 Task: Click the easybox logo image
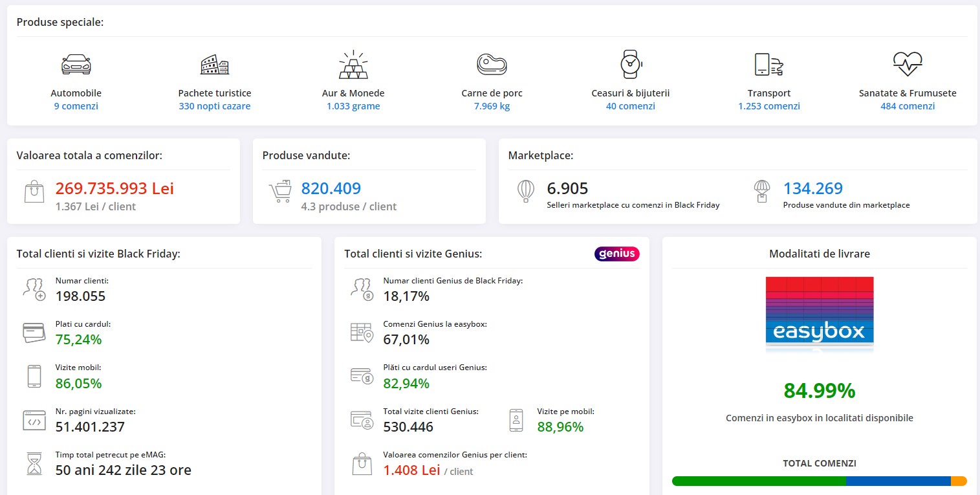819,314
